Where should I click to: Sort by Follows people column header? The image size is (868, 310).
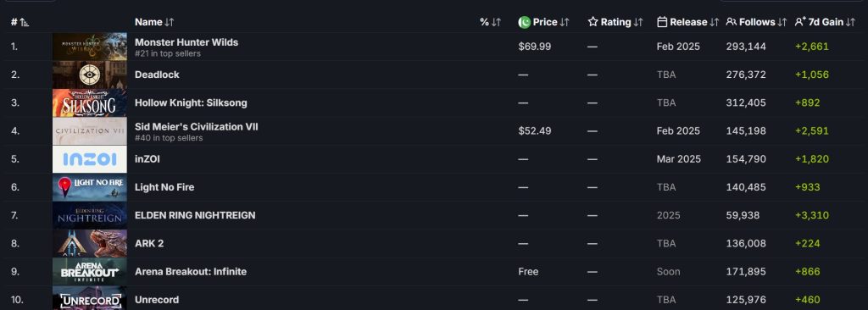756,22
